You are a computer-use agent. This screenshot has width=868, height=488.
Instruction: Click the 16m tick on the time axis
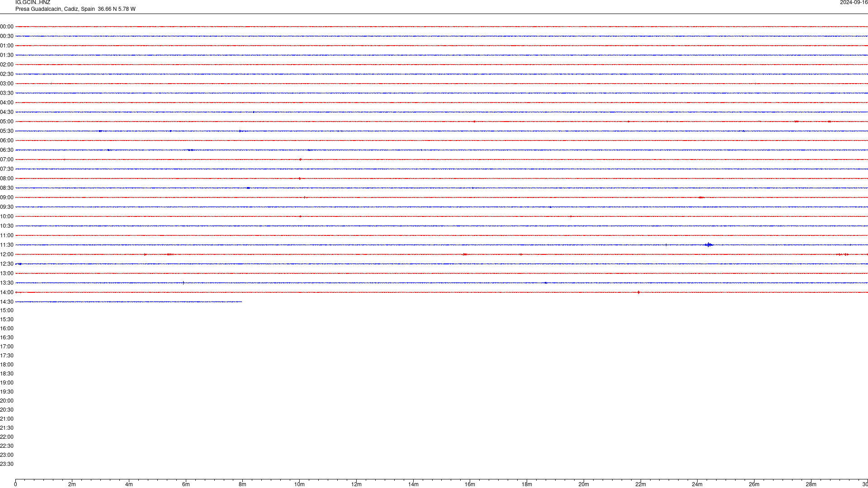(470, 484)
